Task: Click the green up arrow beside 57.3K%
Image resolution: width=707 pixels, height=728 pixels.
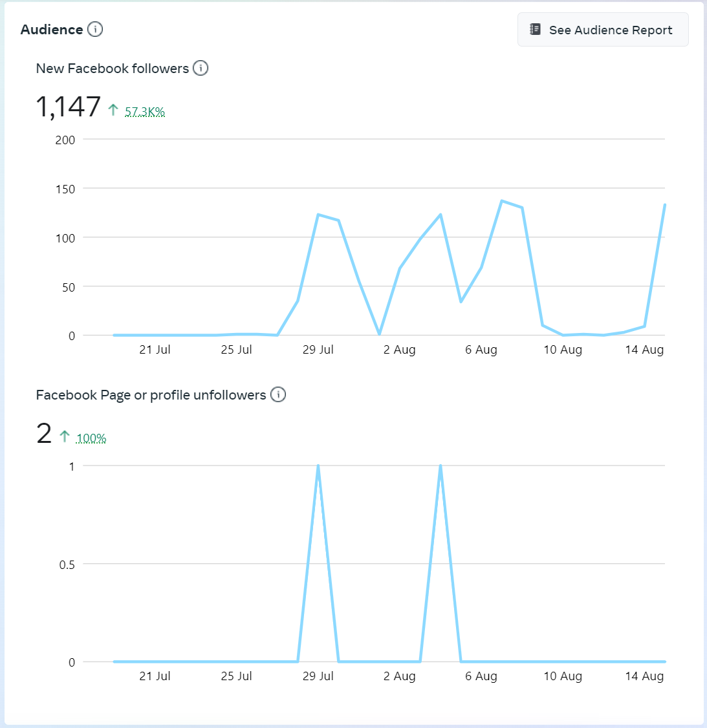Action: coord(113,110)
